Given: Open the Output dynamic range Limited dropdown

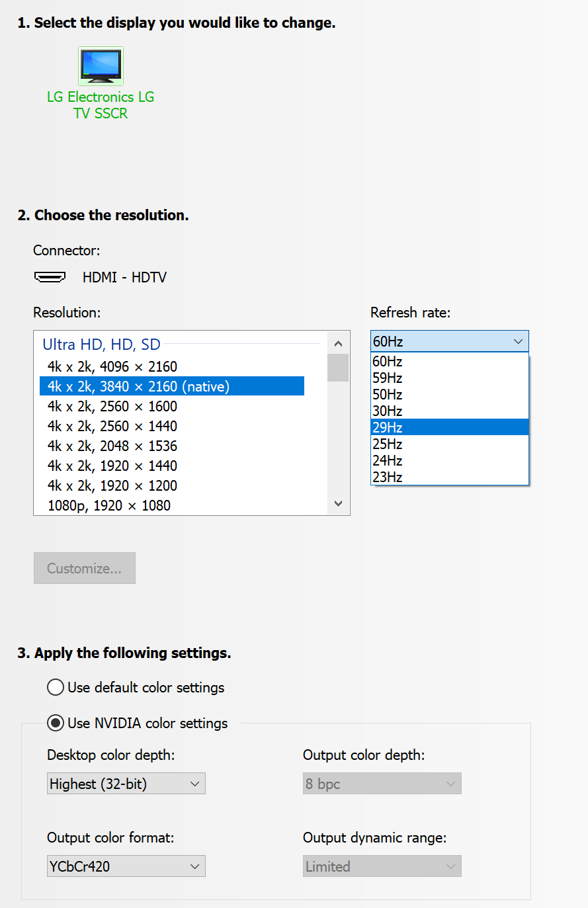Looking at the screenshot, I should pos(382,866).
